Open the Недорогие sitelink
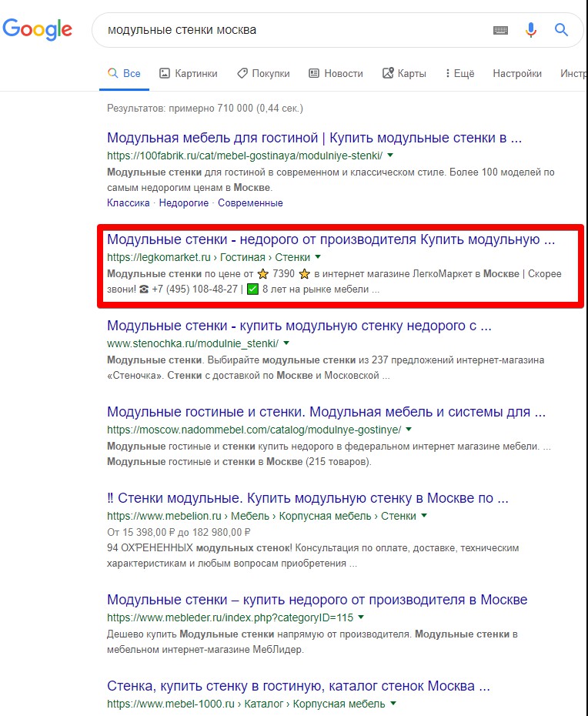This screenshot has height=716, width=588. [183, 202]
